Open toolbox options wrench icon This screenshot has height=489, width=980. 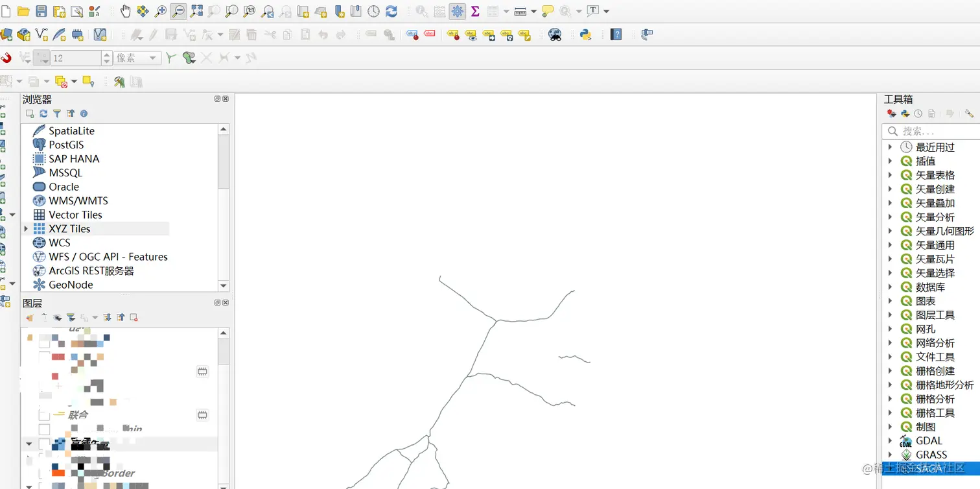point(969,113)
